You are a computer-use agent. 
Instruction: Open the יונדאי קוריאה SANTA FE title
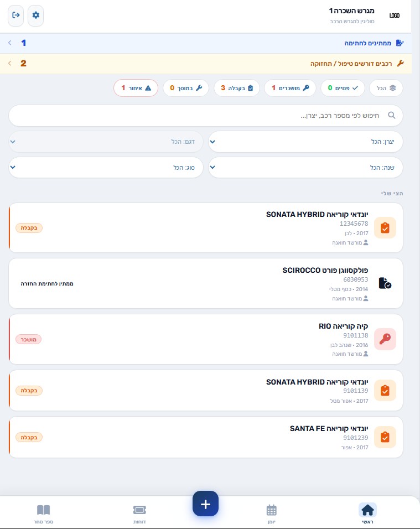pos(329,429)
